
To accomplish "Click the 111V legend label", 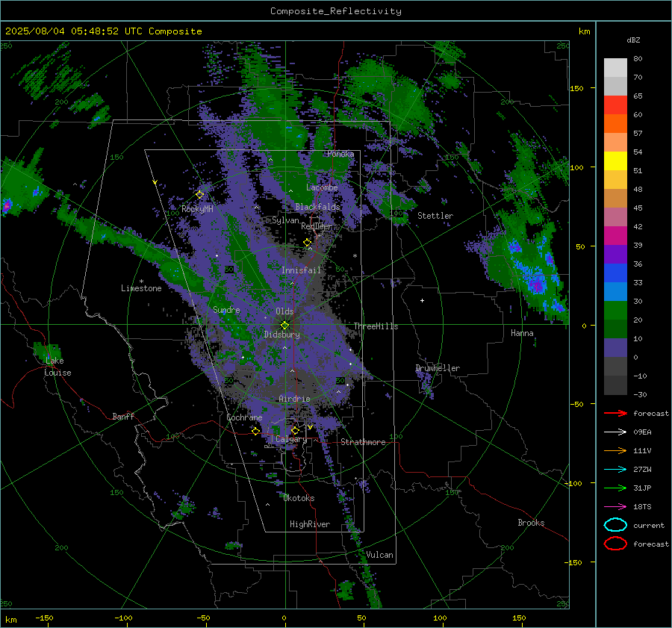I will coord(642,450).
